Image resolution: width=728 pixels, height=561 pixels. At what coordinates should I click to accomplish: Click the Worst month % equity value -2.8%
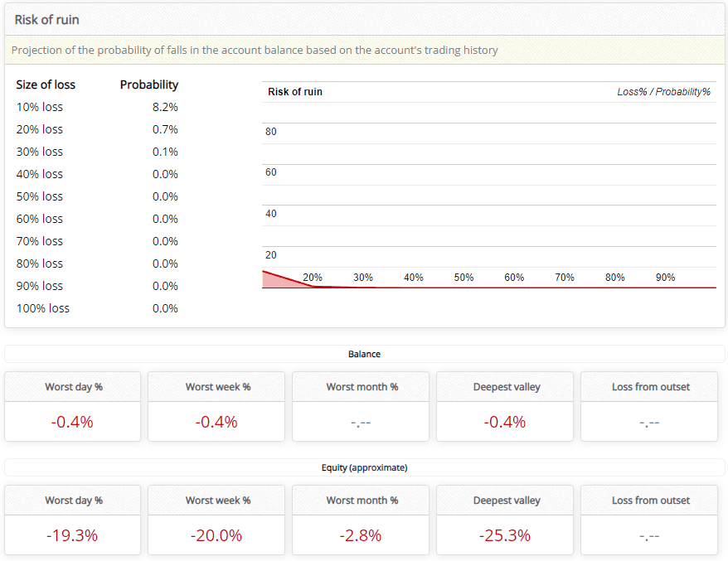[360, 535]
